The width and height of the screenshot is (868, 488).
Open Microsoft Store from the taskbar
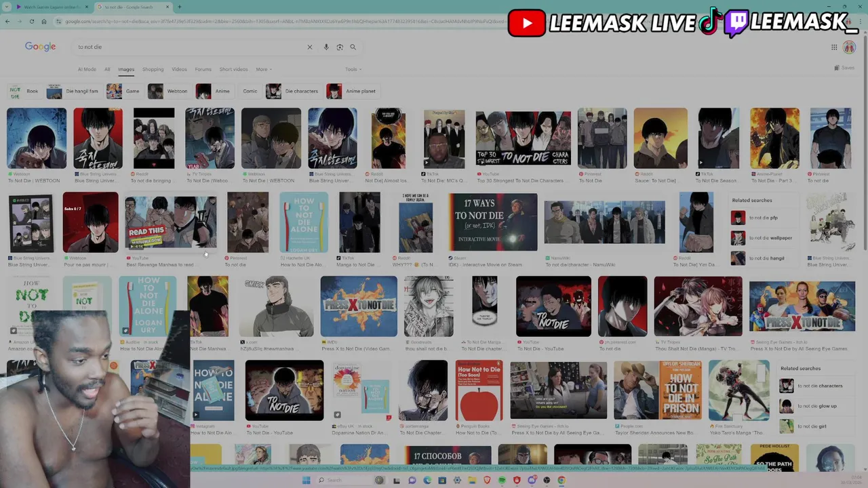coord(442,481)
